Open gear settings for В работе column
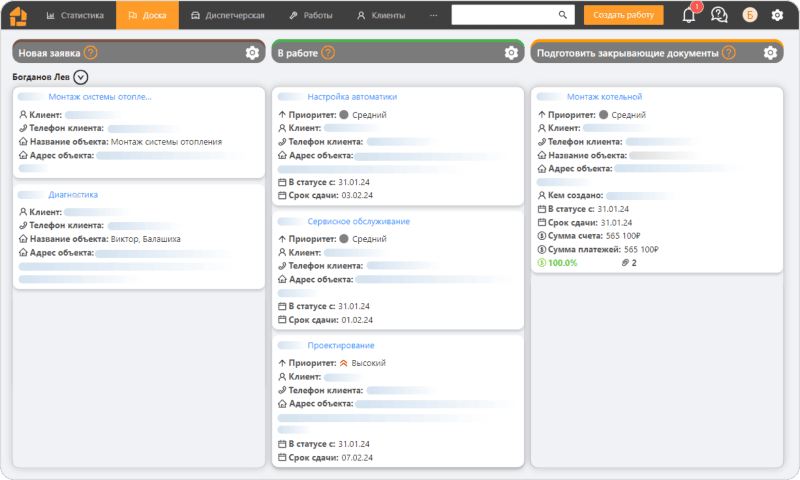 511,53
